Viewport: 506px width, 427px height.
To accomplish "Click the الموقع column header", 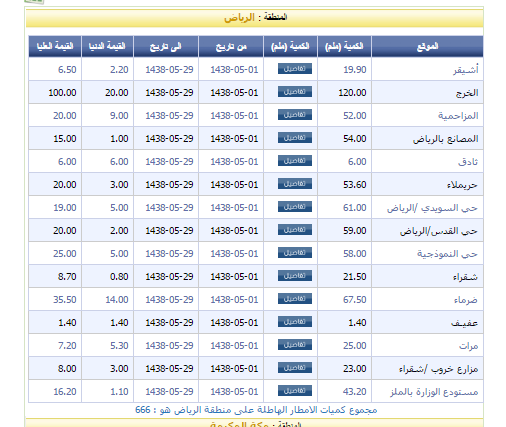I will (427, 46).
